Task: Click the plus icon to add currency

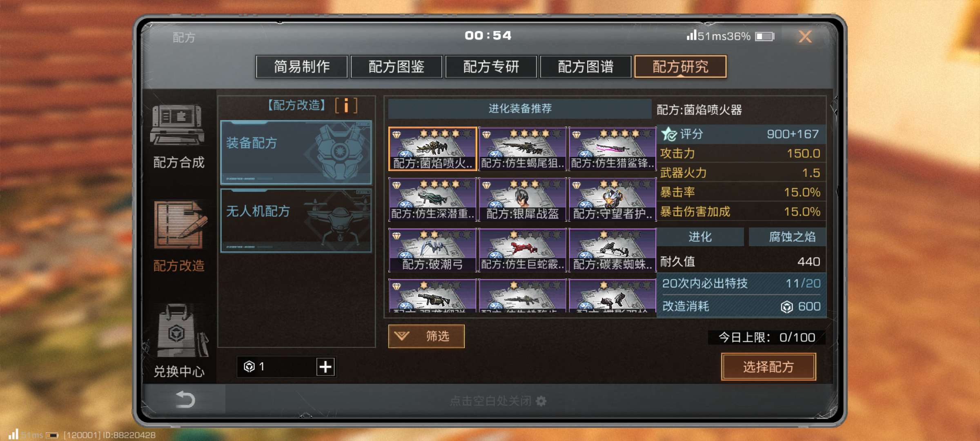Action: [x=325, y=367]
